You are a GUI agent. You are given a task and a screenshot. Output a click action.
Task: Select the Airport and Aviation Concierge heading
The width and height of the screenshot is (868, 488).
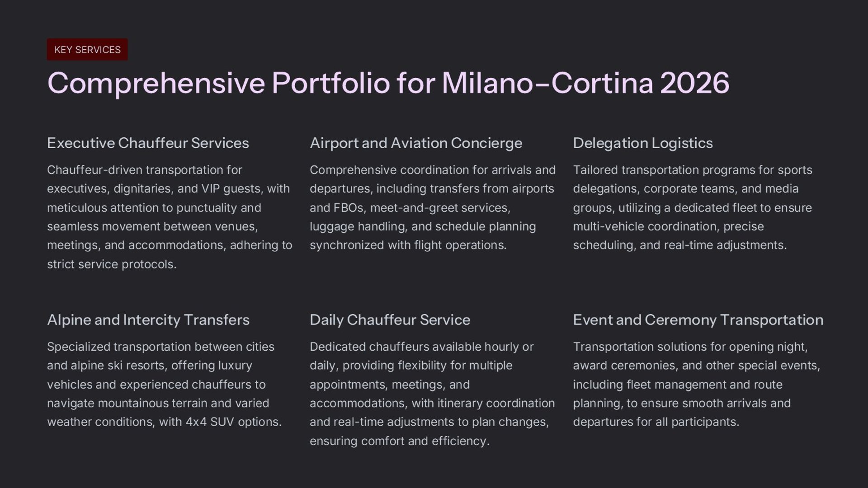pyautogui.click(x=415, y=143)
